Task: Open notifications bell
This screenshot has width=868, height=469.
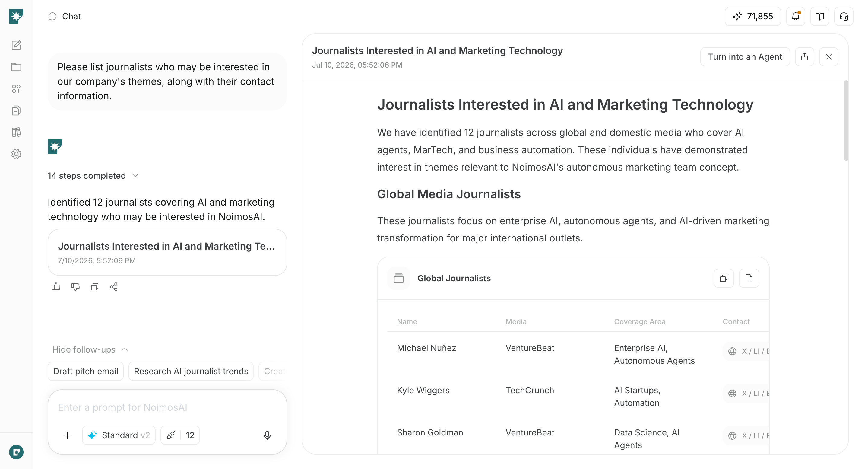Action: [x=796, y=16]
